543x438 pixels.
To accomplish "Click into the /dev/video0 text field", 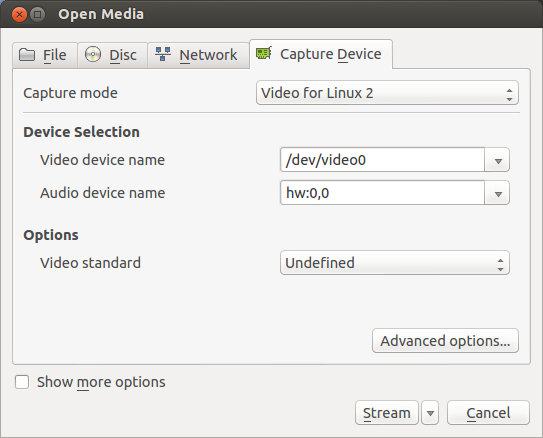I will [x=382, y=160].
